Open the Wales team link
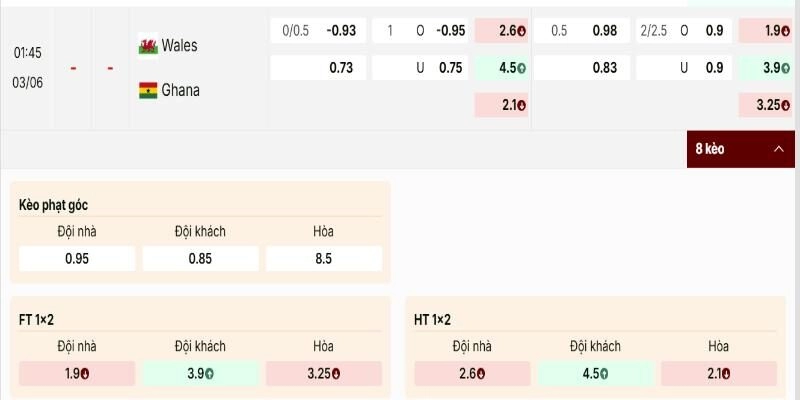The width and height of the screenshot is (800, 400). [x=180, y=45]
